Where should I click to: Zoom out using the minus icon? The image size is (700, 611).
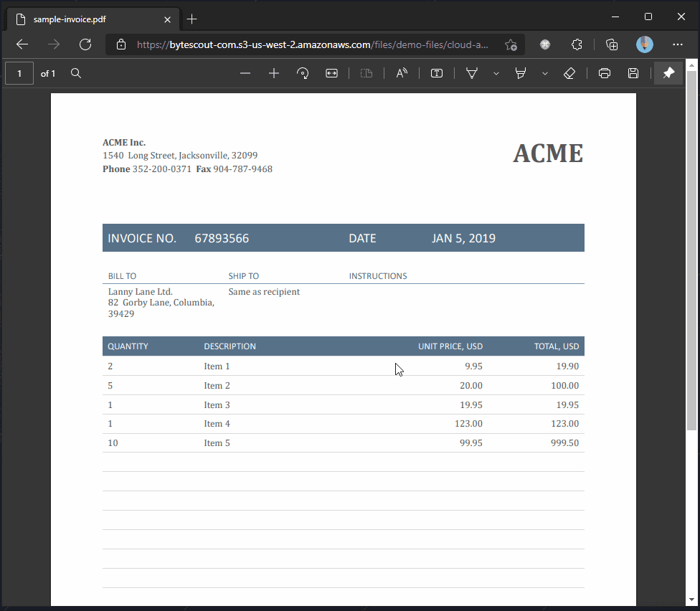[x=245, y=73]
